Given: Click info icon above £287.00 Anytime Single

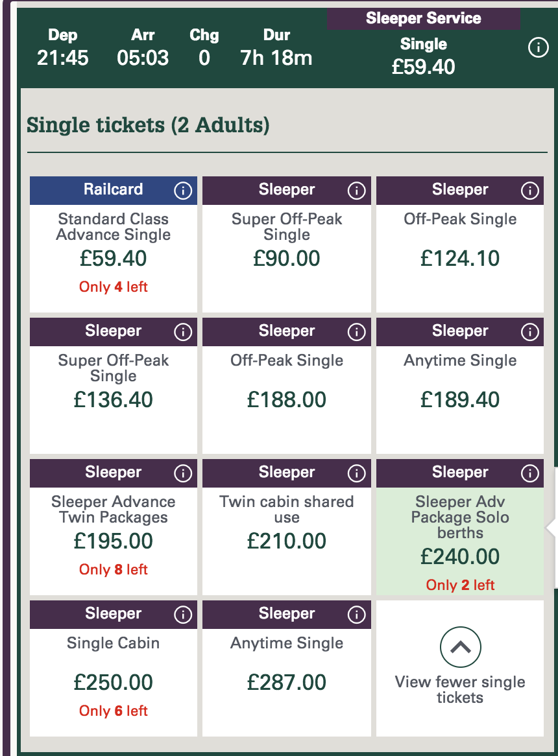Looking at the screenshot, I should (356, 615).
